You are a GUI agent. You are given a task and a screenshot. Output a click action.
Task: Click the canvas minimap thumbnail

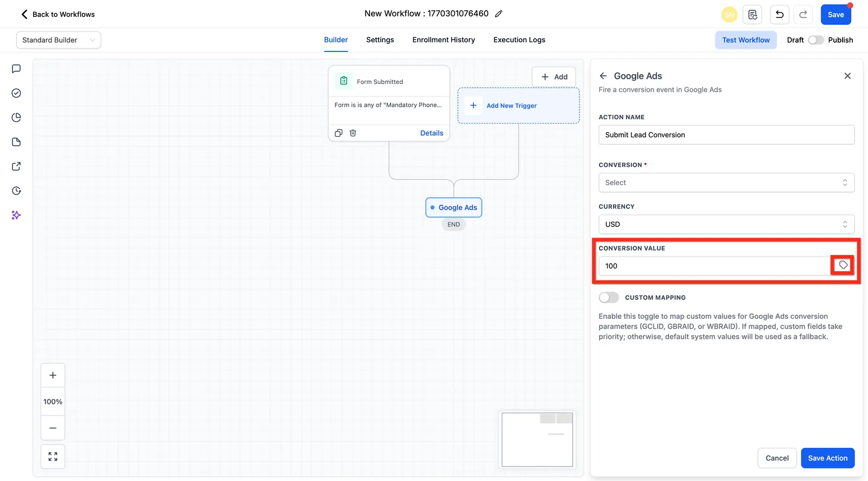click(537, 440)
